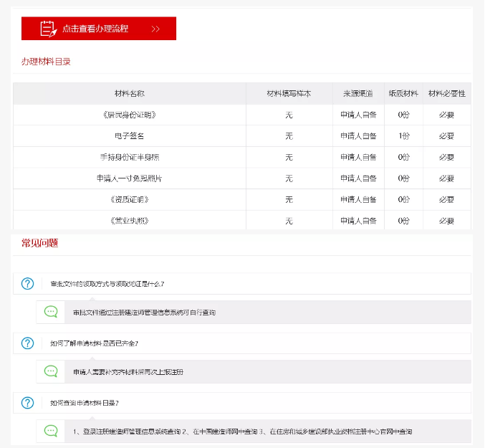Viewport: 485px width, 448px height.
Task: Select the 电子签名 material name
Action: point(129,135)
